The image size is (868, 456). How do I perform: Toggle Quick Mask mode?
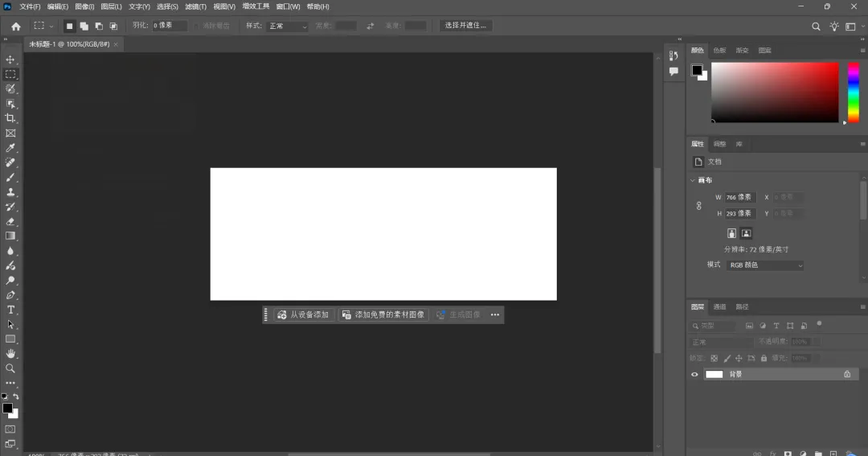click(10, 429)
